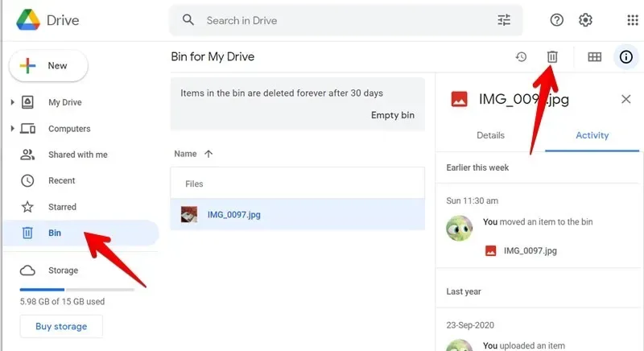Screen dimensions: 644x351
Task: Select Bin in sidebar
Action: pyautogui.click(x=81, y=233)
